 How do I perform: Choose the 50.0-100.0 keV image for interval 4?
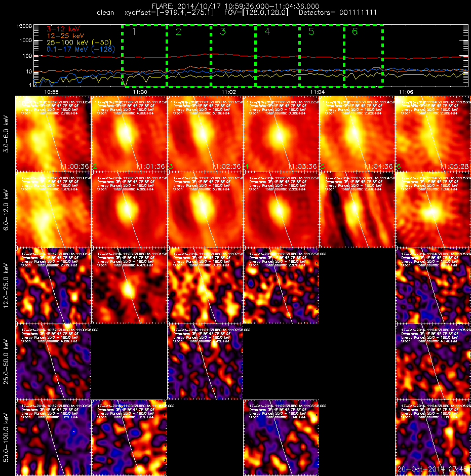click(x=281, y=438)
